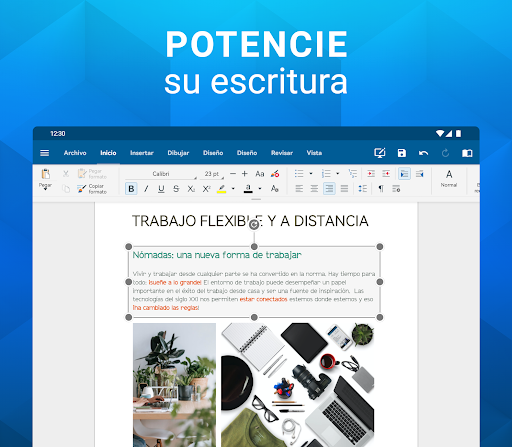Screen dimensions: 512x447
Task: Redo the last undone action
Action: 445,153
